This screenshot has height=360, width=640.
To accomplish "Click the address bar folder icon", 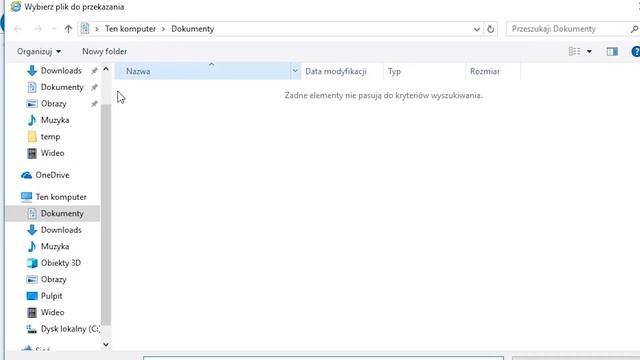I will (x=85, y=29).
